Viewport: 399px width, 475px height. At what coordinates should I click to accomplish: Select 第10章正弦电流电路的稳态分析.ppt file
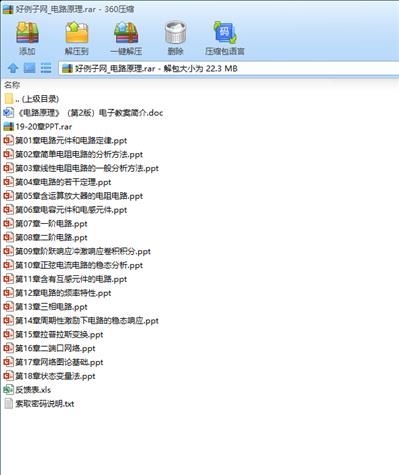pos(73,265)
